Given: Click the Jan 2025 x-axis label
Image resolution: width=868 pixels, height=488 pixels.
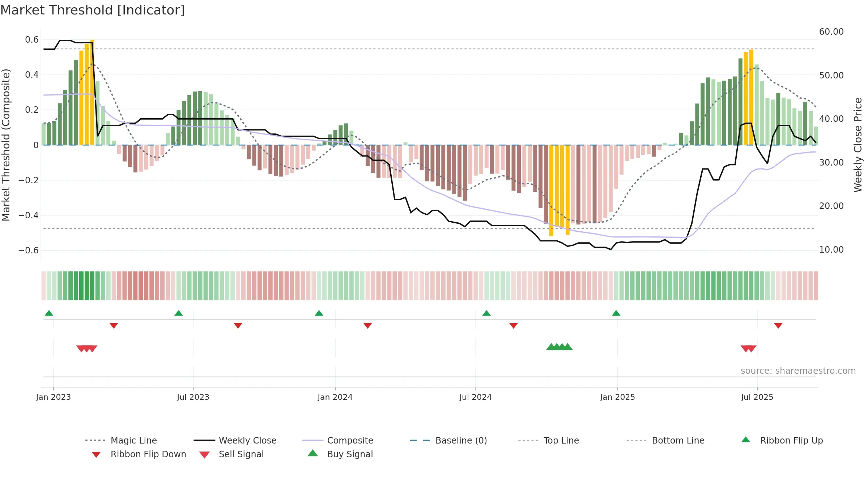Looking at the screenshot, I should click(x=618, y=397).
